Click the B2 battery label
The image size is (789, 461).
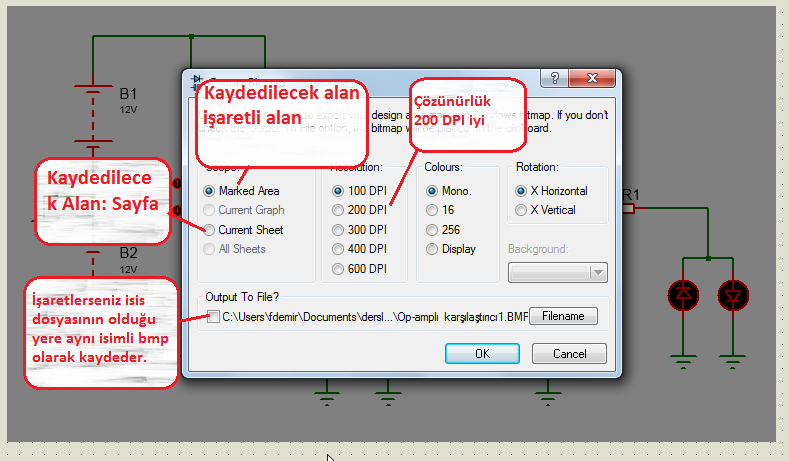tap(128, 253)
